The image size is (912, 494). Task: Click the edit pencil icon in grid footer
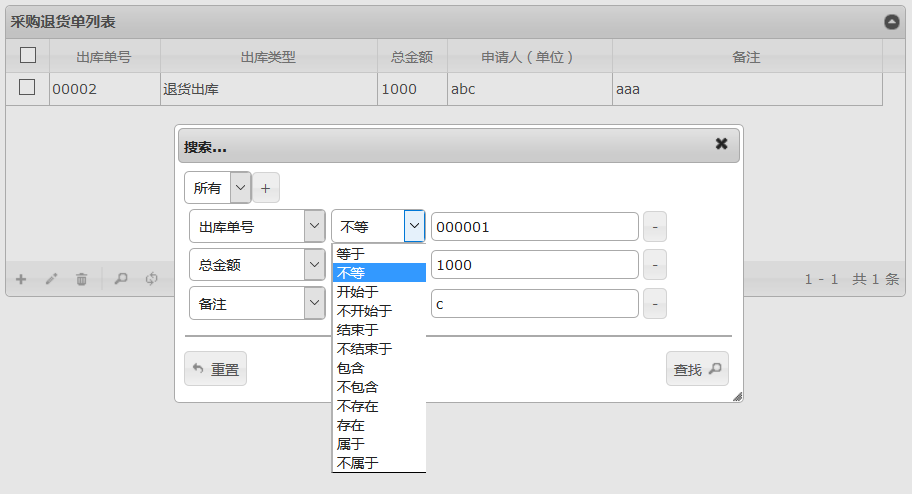52,279
